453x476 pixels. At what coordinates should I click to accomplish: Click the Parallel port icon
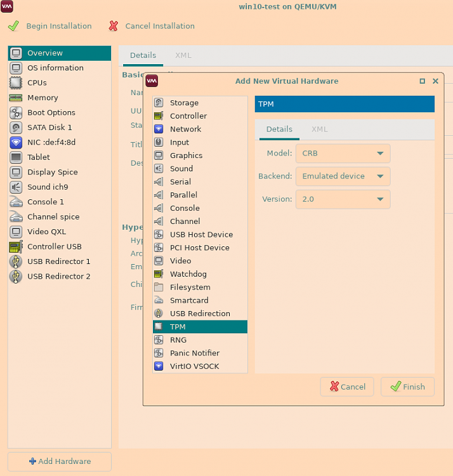159,195
